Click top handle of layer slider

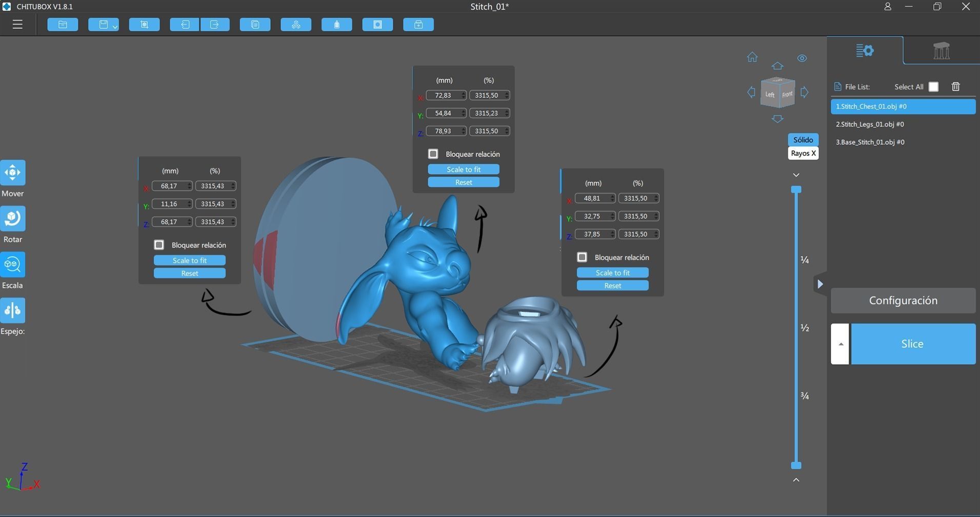click(x=796, y=189)
